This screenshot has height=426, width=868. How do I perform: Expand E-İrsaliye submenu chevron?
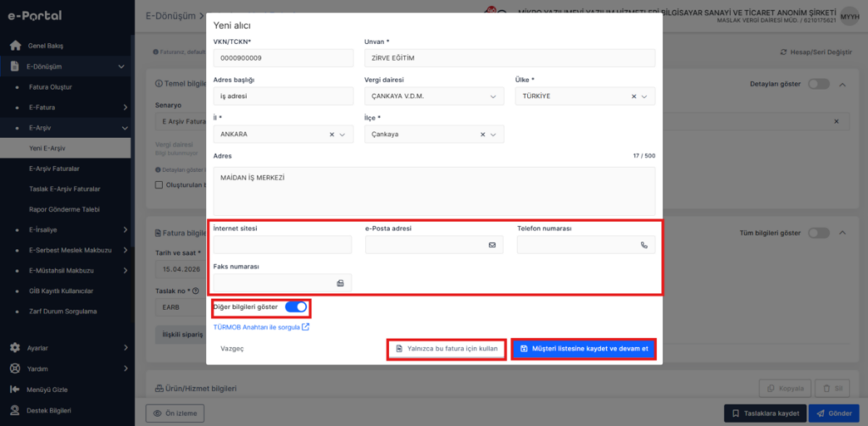pyautogui.click(x=125, y=230)
